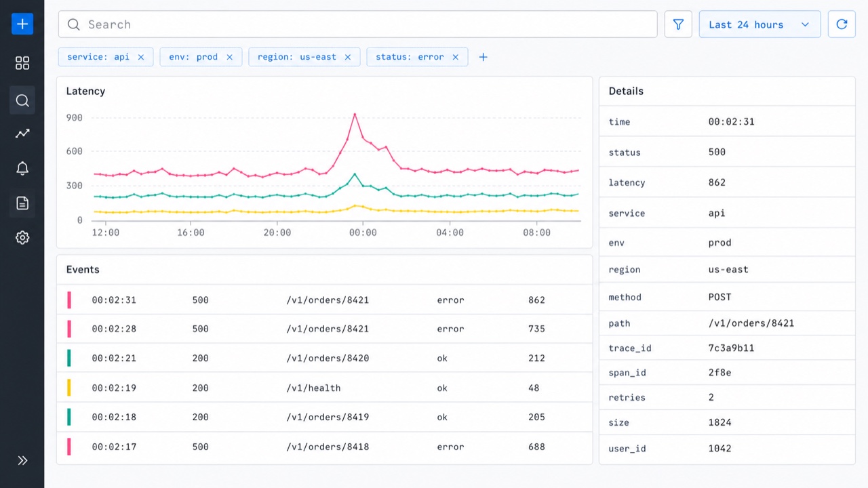This screenshot has width=868, height=488.
Task: Expand the sidebar with double chevron
Action: click(x=22, y=460)
